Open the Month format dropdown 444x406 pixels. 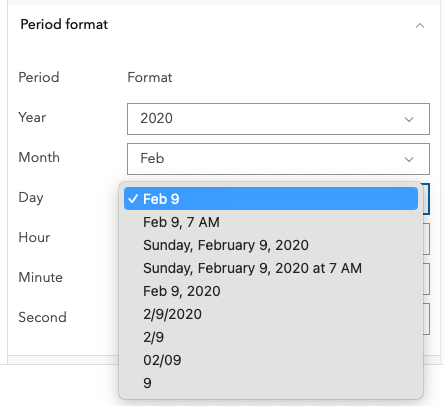278,159
